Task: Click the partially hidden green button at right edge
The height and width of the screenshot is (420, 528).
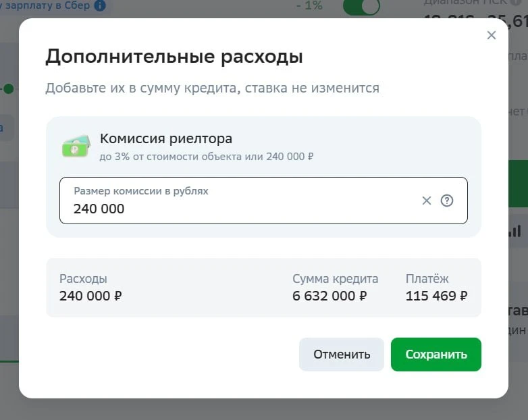Action: (518, 184)
